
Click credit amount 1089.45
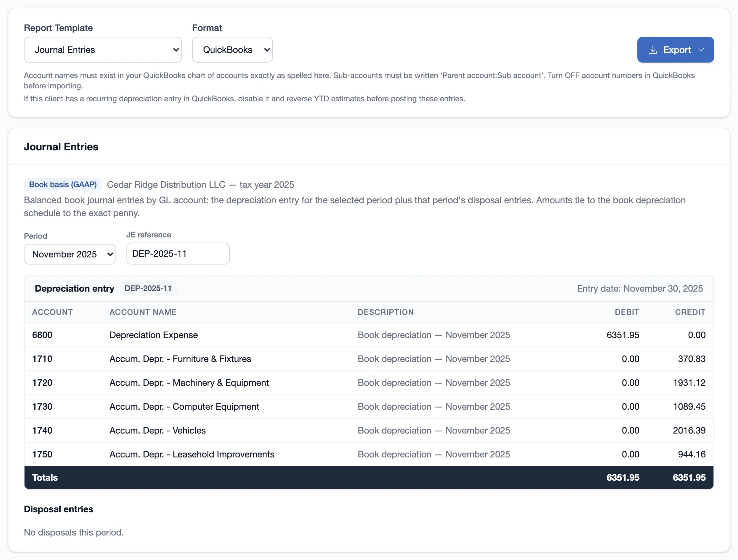tap(689, 407)
